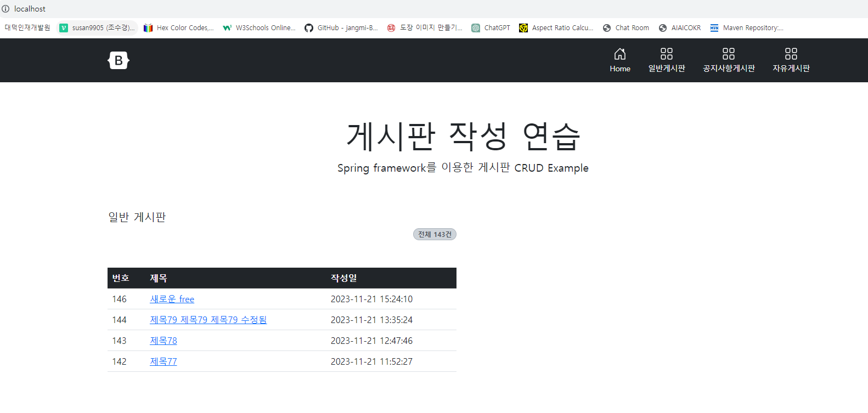Open the Maven Repository bookmark text
The image size is (868, 413).
click(x=753, y=28)
